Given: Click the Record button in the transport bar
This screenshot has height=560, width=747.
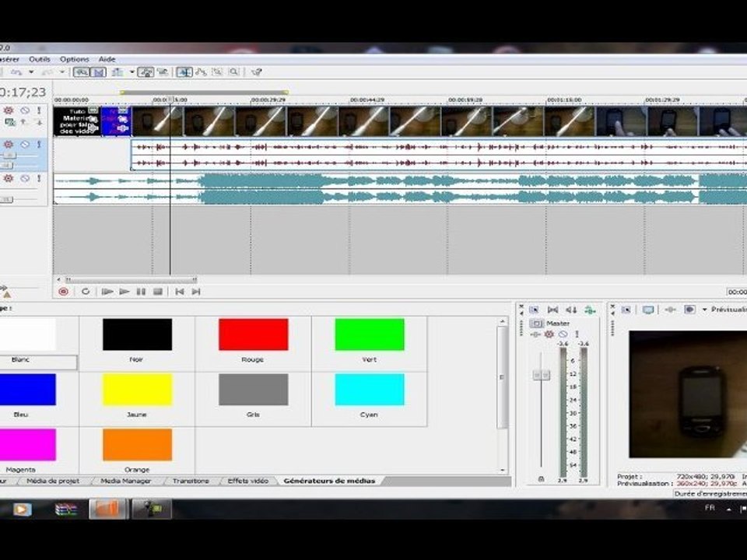Looking at the screenshot, I should 63,292.
